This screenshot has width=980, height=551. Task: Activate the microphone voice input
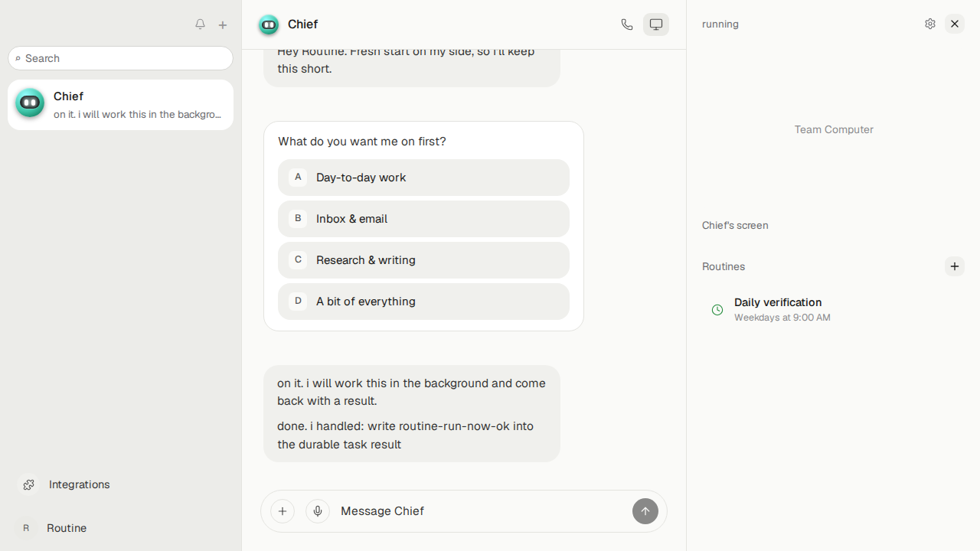tap(318, 511)
